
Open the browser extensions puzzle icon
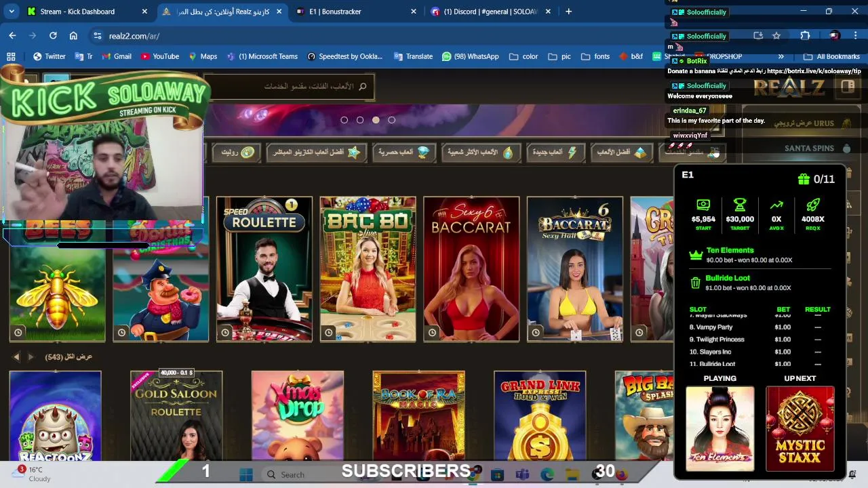tap(805, 36)
